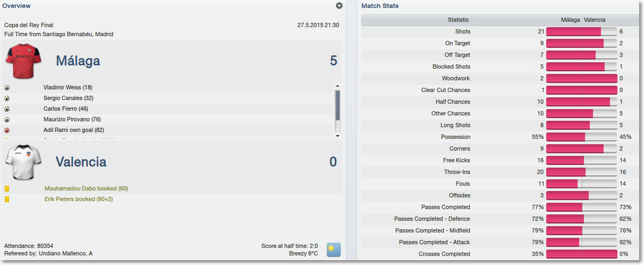Screen dimensions: 644x265
Task: Click yellow card icon next to Mouhamadou Dabo
Action: point(7,189)
